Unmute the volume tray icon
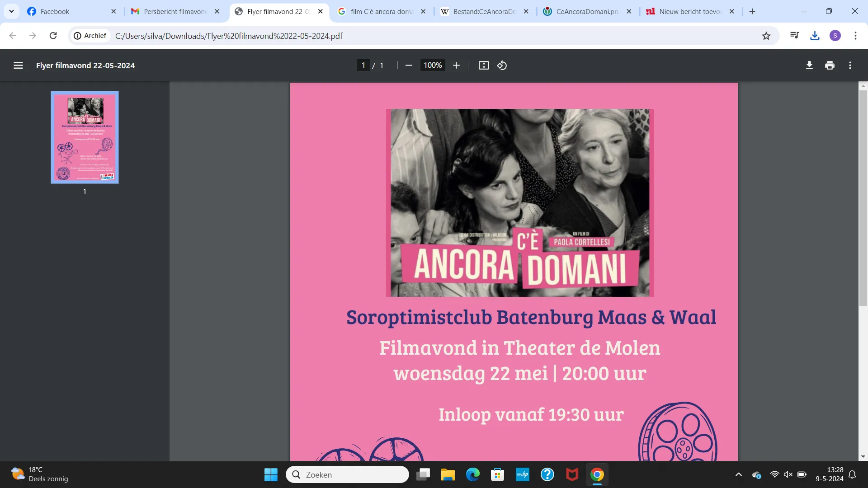 tap(788, 474)
